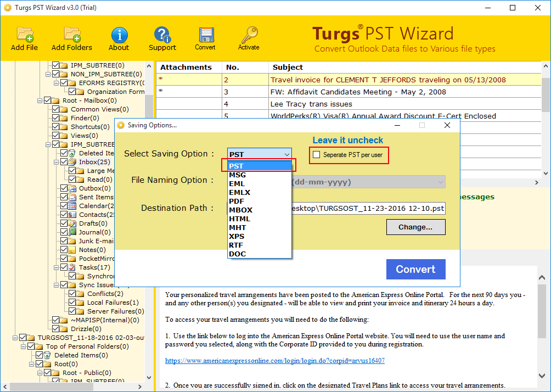
Task: Click the Journal folder icon
Action: pos(72,232)
